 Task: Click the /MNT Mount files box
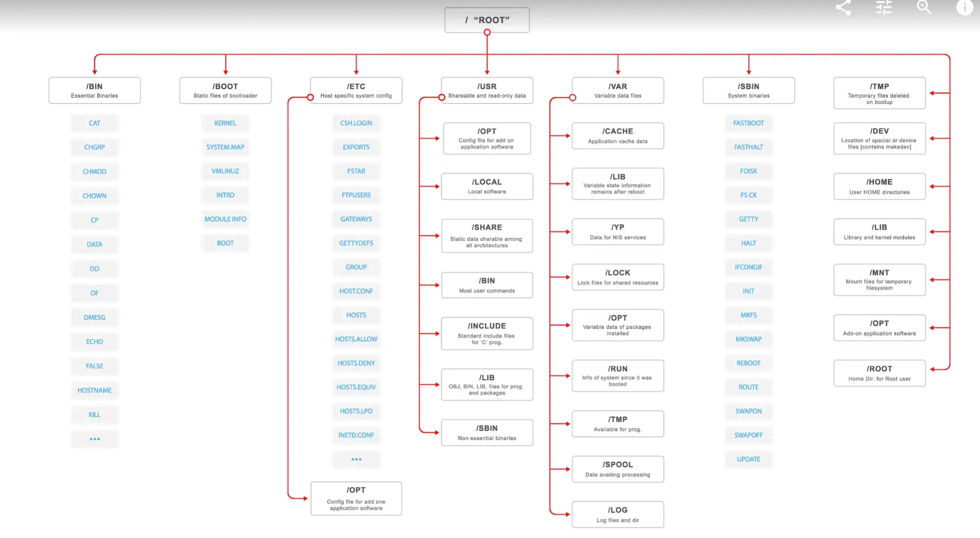click(x=879, y=280)
